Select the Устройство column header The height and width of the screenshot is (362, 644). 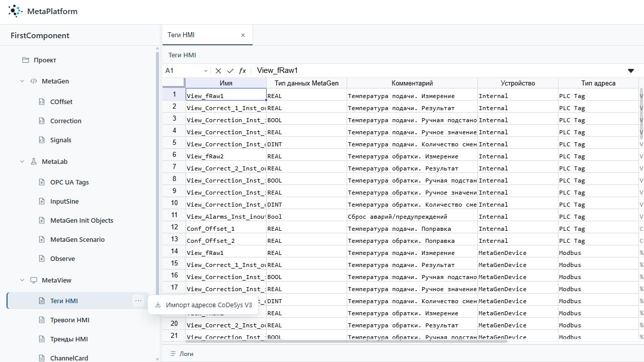pyautogui.click(x=518, y=83)
